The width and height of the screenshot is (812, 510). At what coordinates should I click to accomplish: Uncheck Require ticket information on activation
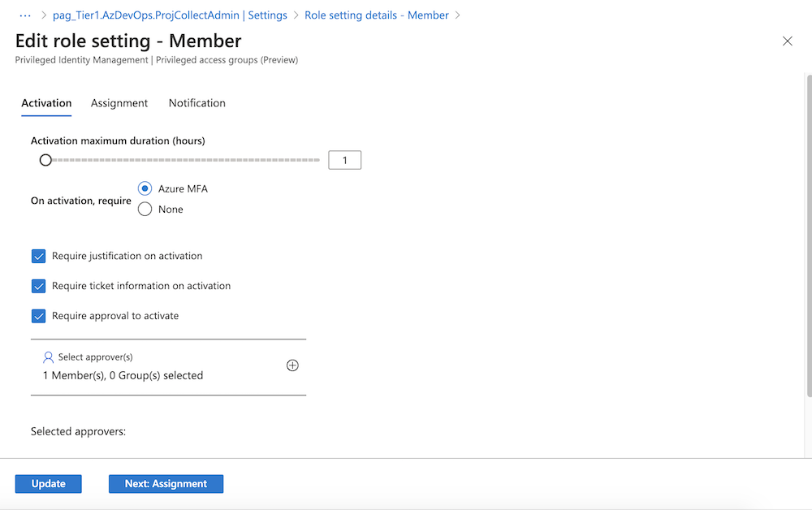tap(39, 287)
